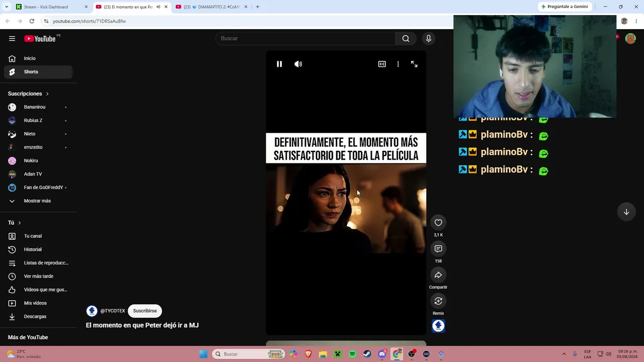Image resolution: width=644 pixels, height=362 pixels.
Task: Mute the Short's volume
Action: 298,64
